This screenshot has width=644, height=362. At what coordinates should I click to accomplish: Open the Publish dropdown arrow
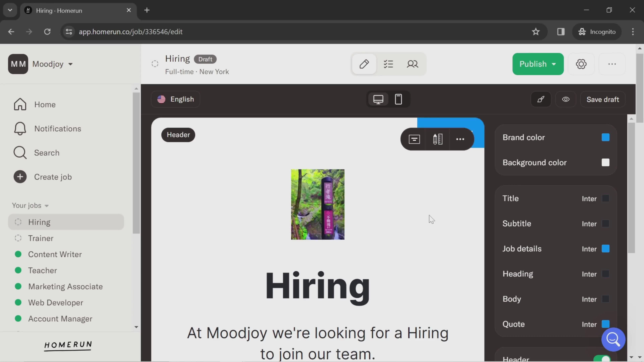[x=554, y=64]
